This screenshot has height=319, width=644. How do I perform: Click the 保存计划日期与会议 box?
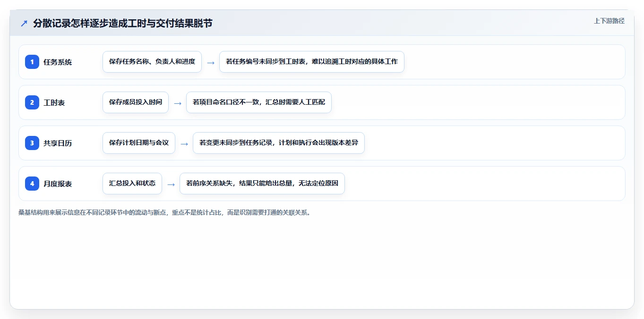pos(139,143)
